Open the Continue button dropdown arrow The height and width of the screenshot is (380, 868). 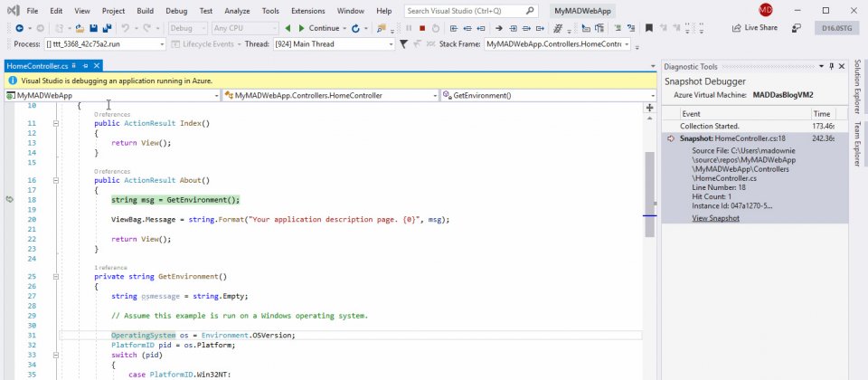click(x=344, y=28)
